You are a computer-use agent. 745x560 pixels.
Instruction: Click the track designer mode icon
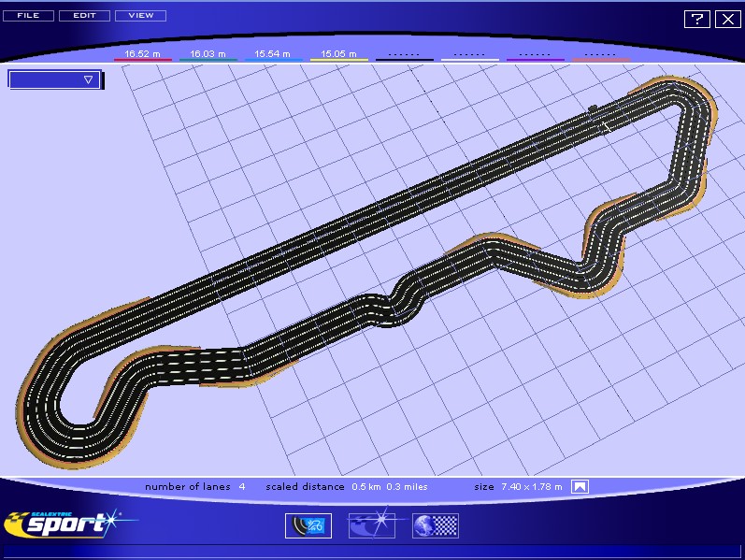(x=308, y=526)
